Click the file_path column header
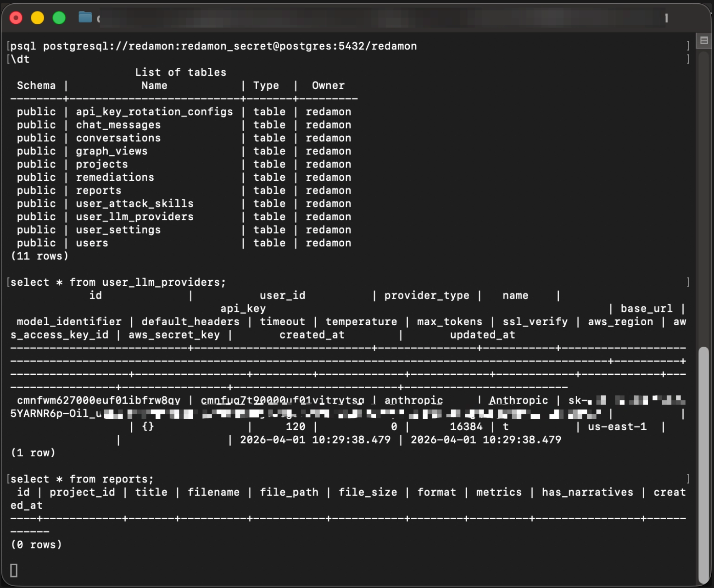 (x=289, y=493)
